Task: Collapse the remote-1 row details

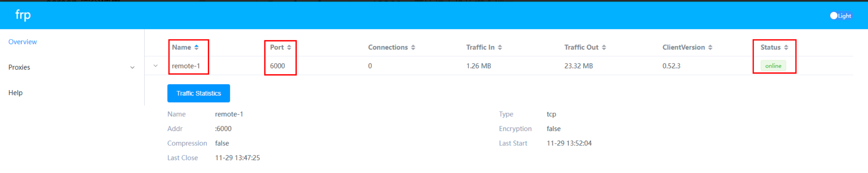Action: [x=156, y=66]
